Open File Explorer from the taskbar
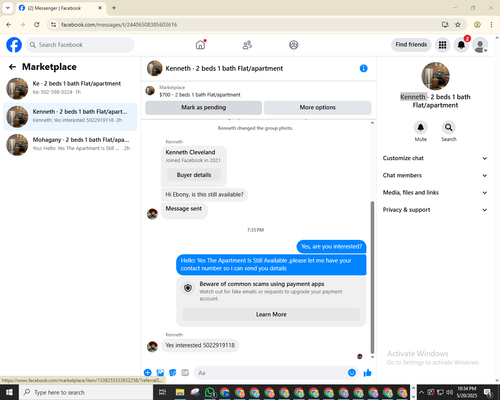Viewport: 500px width, 400px height. pyautogui.click(x=180, y=392)
